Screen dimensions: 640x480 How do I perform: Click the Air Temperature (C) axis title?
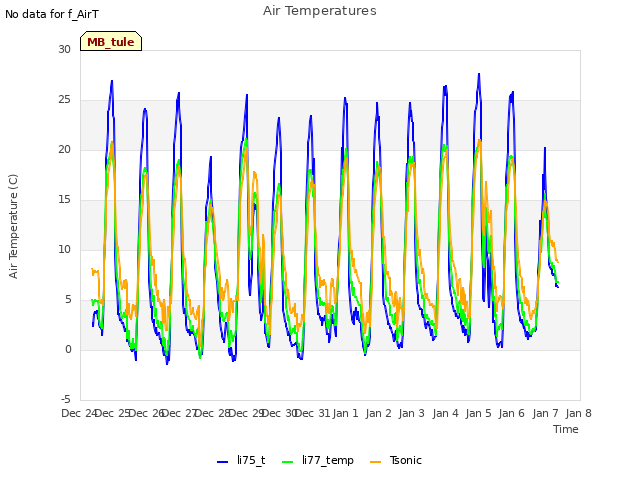point(13,227)
